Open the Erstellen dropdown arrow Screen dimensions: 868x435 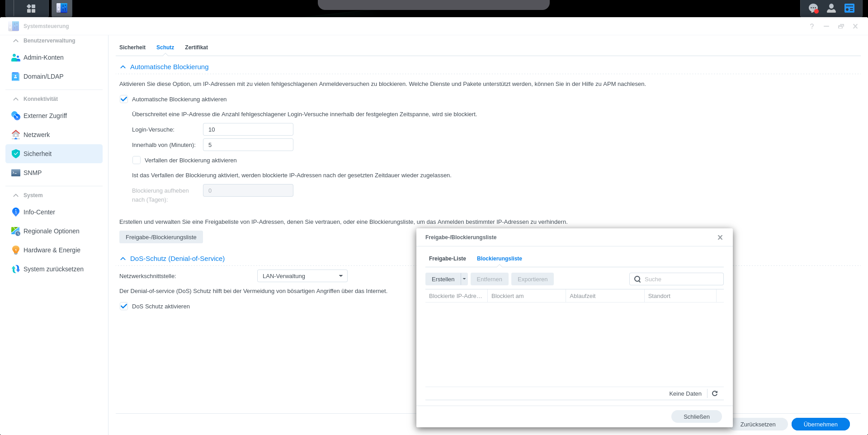click(x=464, y=279)
